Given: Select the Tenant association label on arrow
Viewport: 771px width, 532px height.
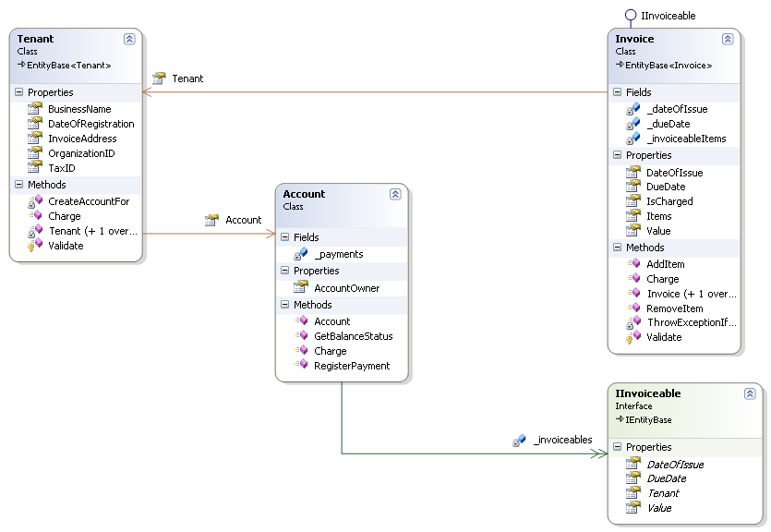Looking at the screenshot, I should coord(187,79).
